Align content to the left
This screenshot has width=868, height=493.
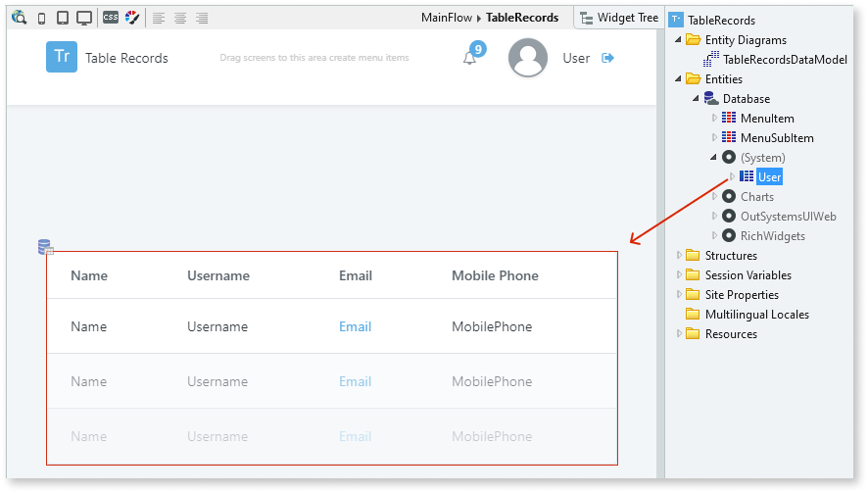coord(159,18)
